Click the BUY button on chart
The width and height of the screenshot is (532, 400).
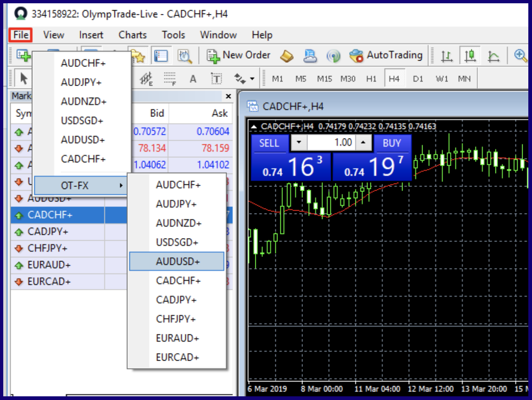392,143
